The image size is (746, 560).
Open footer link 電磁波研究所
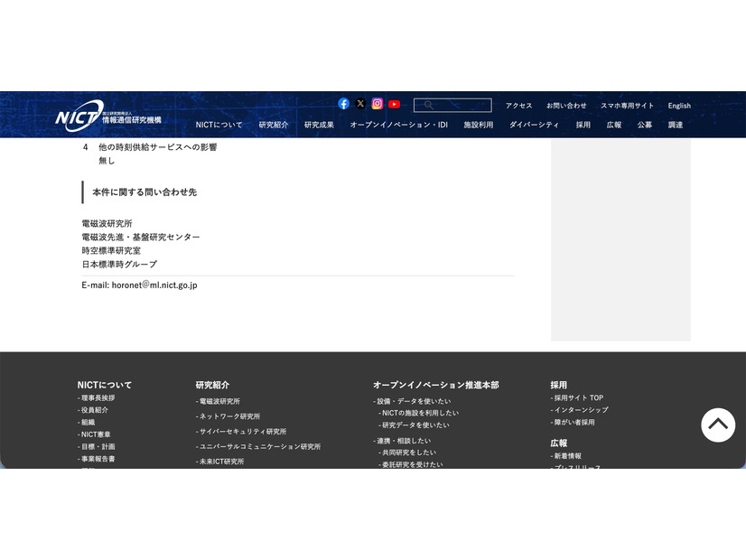(x=219, y=401)
